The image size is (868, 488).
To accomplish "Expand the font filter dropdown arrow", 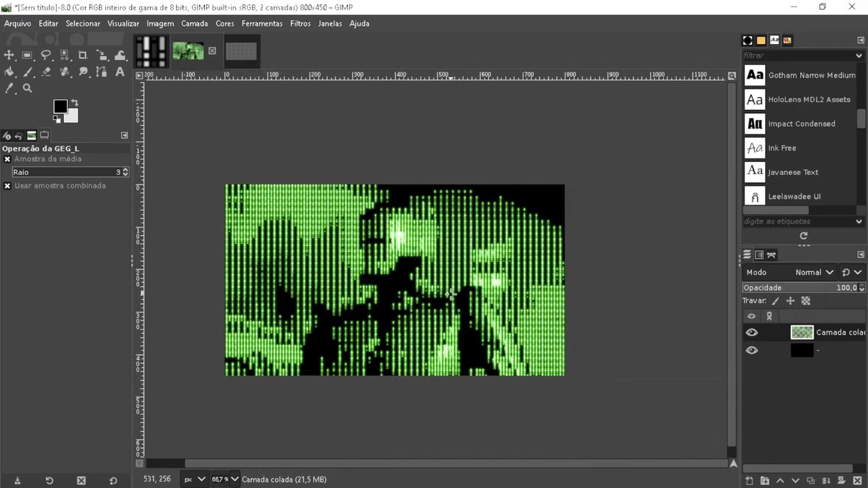I will click(859, 56).
